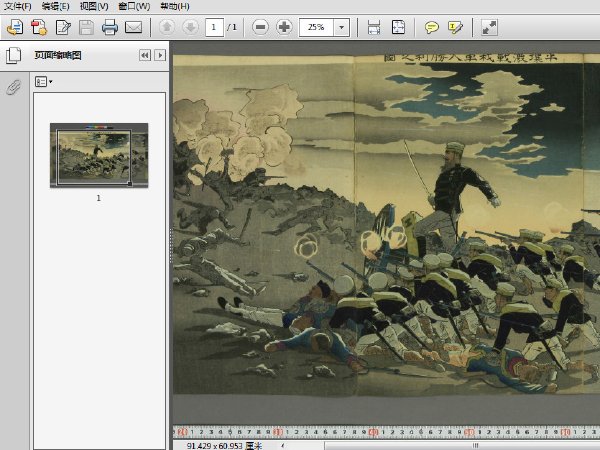Click the 25% zoom value field
This screenshot has width=600, height=450.
pos(316,27)
